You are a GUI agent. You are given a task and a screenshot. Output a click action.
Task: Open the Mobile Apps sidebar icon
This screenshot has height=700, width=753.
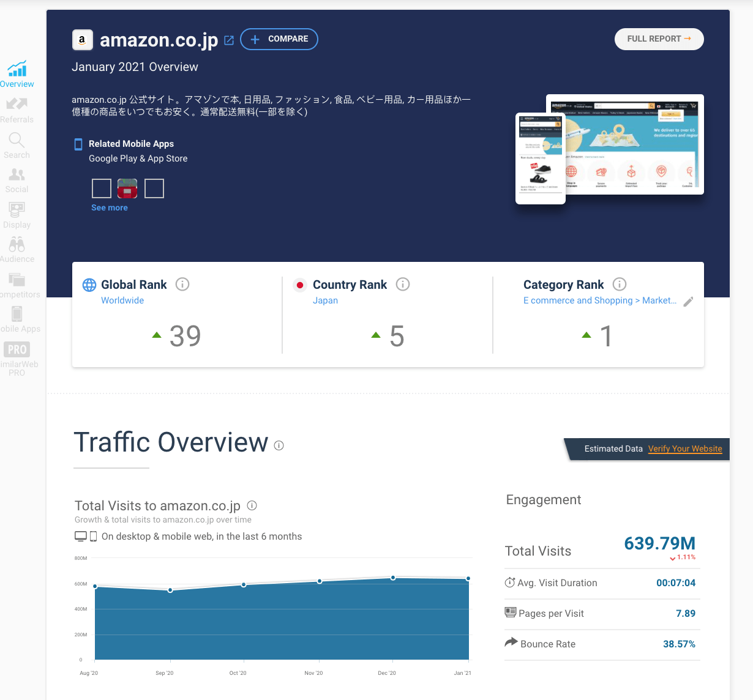17,314
